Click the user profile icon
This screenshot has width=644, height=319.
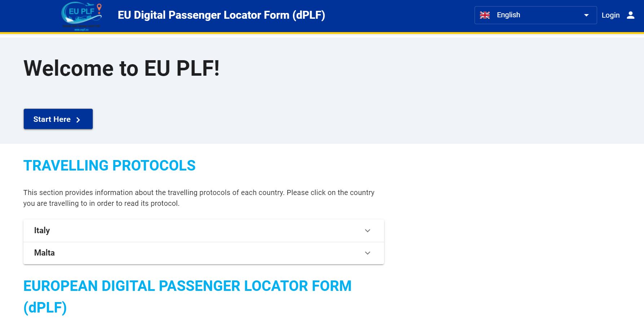[x=630, y=15]
